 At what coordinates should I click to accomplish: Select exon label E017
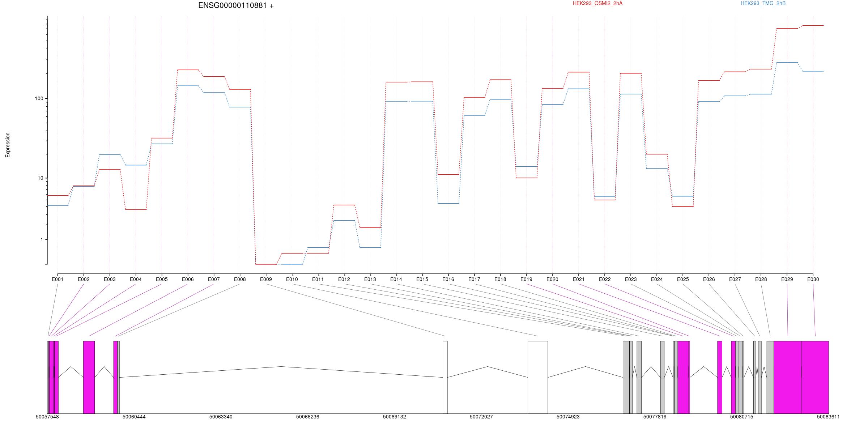(x=474, y=279)
